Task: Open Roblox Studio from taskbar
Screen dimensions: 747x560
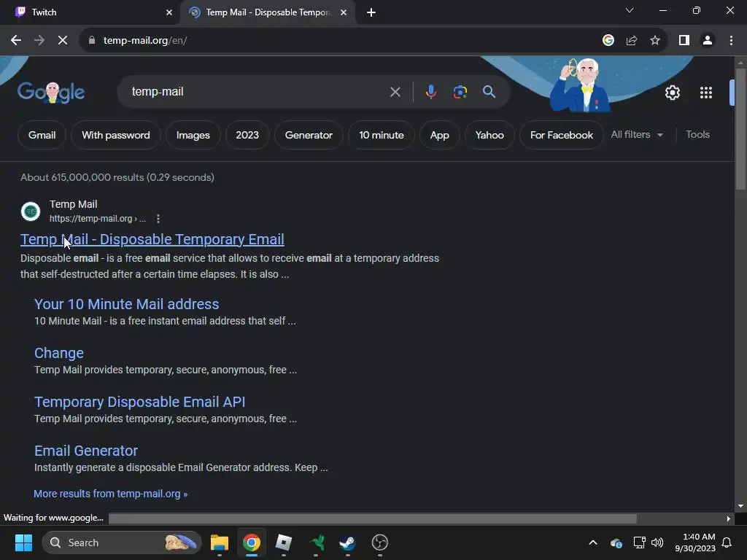Action: click(x=284, y=542)
